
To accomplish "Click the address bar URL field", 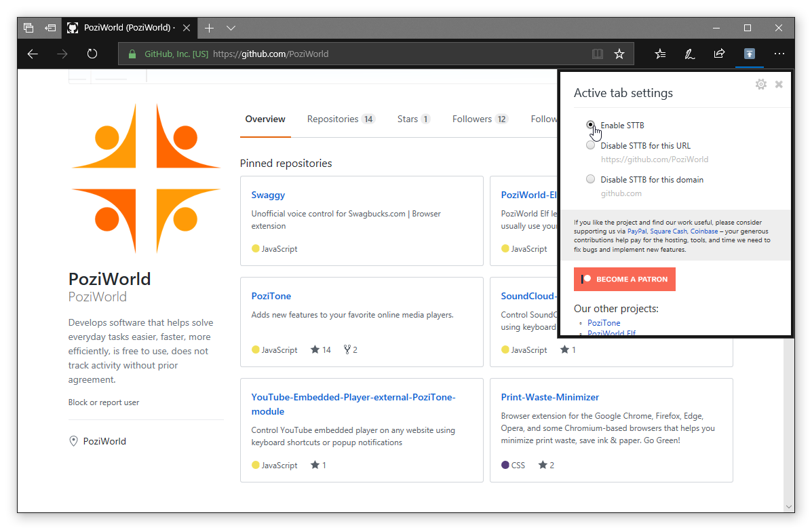I will point(380,54).
